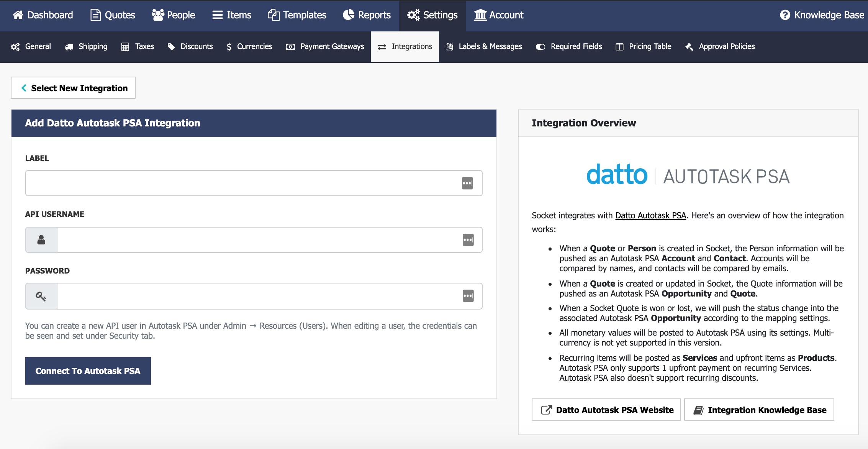Open the Templates menu
This screenshot has height=449, width=868.
click(297, 15)
